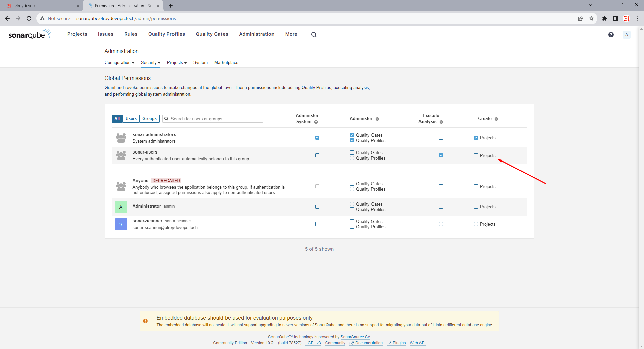Screen dimensions: 644x349
Task: Focus the search users or groups field
Action: [213, 119]
